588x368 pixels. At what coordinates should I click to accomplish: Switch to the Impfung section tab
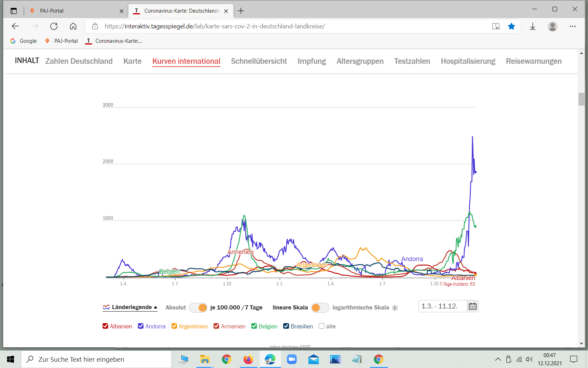tap(311, 61)
